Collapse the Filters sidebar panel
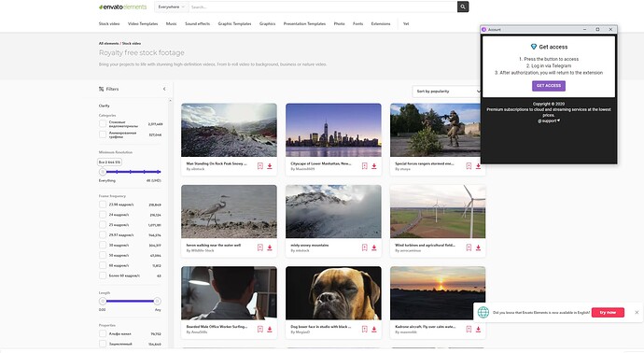This screenshot has width=644, height=353. click(164, 89)
